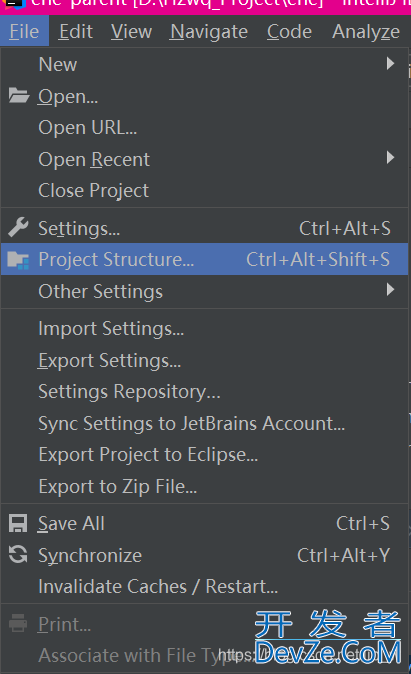The height and width of the screenshot is (674, 411).
Task: Open the View menu
Action: click(x=131, y=31)
